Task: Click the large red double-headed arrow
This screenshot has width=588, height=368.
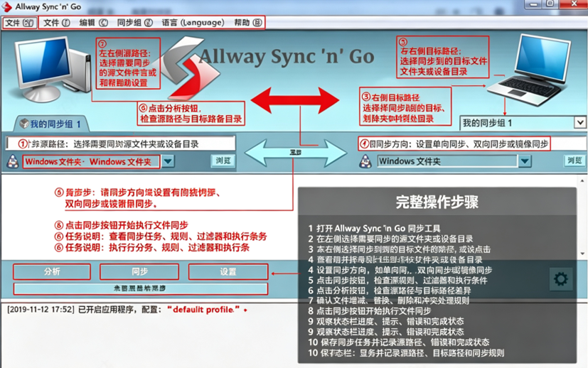Action: point(295,100)
